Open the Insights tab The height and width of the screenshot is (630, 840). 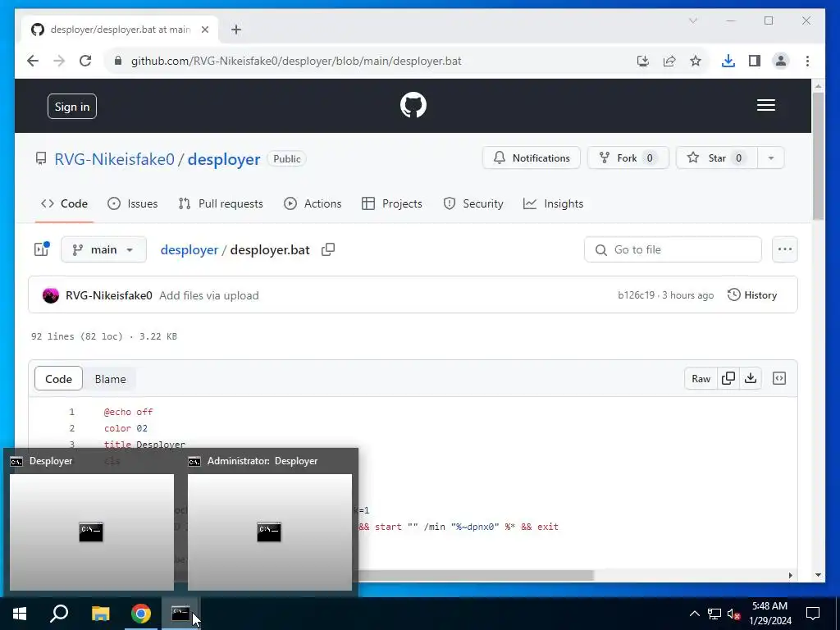point(553,203)
